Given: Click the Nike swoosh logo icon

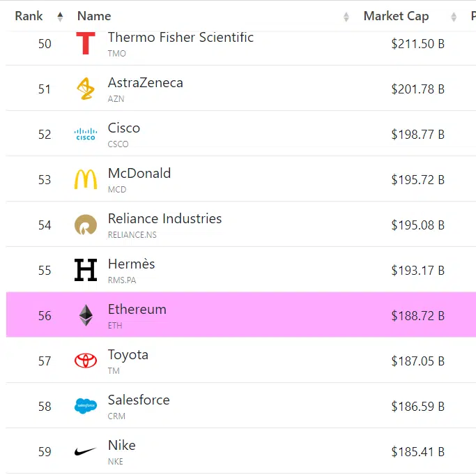Looking at the screenshot, I should click(x=86, y=451).
